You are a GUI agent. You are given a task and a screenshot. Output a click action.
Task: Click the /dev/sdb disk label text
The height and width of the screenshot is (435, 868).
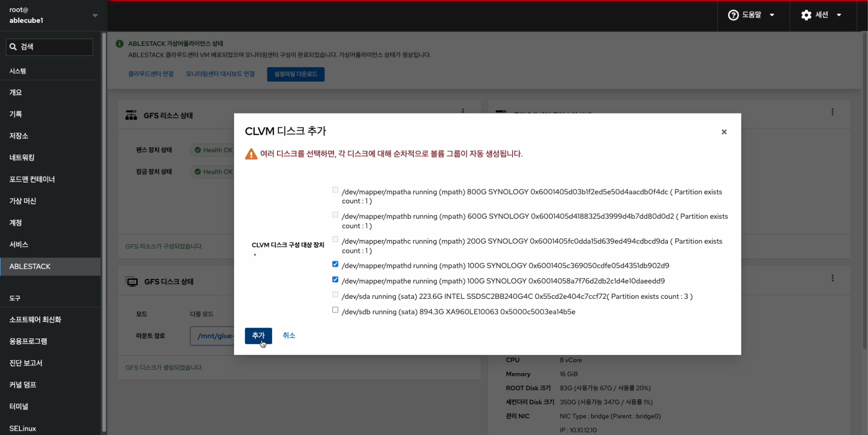458,312
